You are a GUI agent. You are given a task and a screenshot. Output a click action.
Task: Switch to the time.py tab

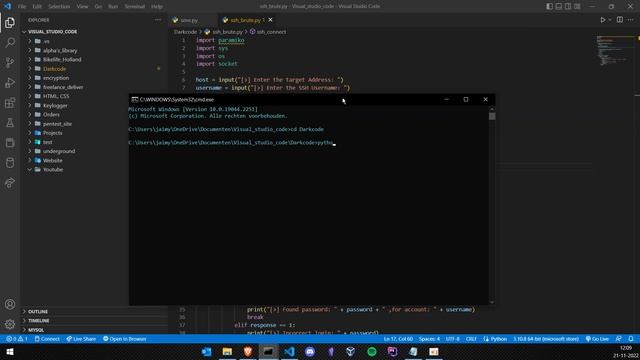(x=190, y=20)
